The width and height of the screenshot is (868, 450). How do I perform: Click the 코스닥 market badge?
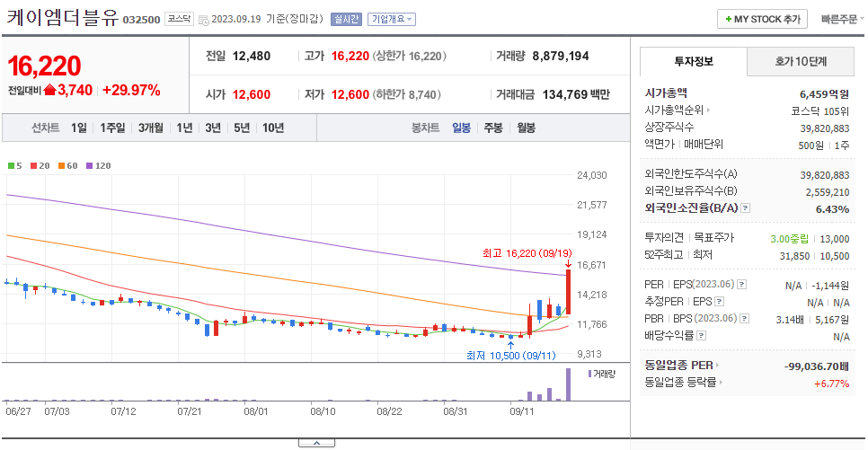click(179, 19)
